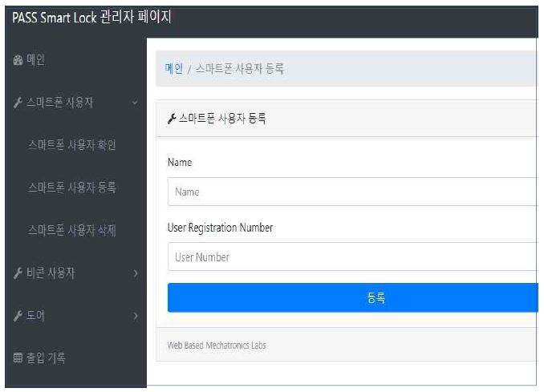
Task: Expand the 도어 submenu arrow
Action: click(136, 316)
